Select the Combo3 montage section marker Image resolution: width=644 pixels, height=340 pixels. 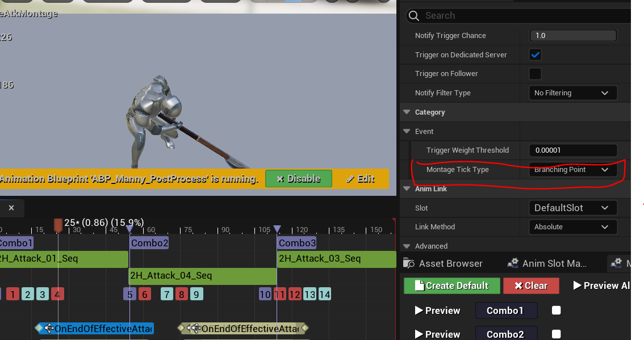pyautogui.click(x=297, y=243)
